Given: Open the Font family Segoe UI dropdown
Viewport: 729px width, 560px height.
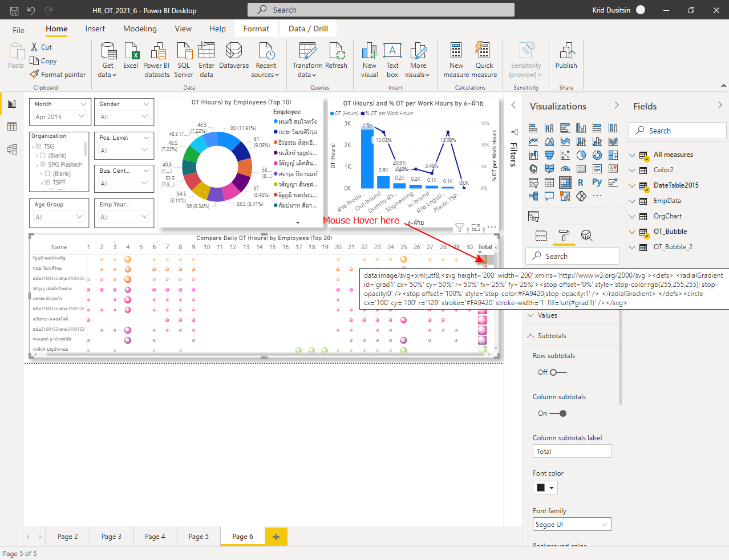Looking at the screenshot, I should point(572,525).
